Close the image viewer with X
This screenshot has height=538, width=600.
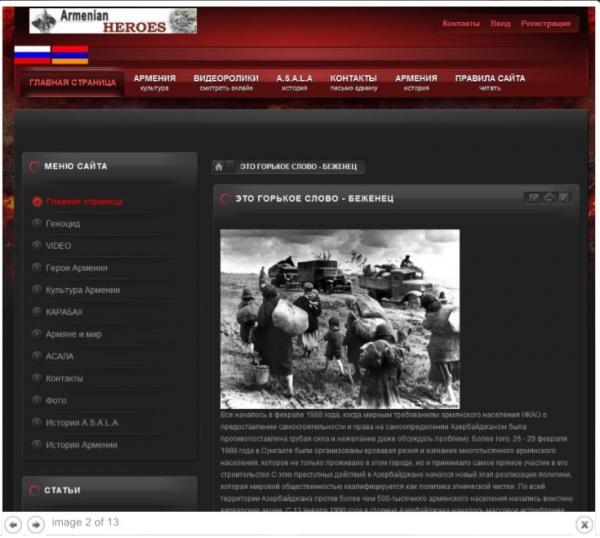(585, 524)
